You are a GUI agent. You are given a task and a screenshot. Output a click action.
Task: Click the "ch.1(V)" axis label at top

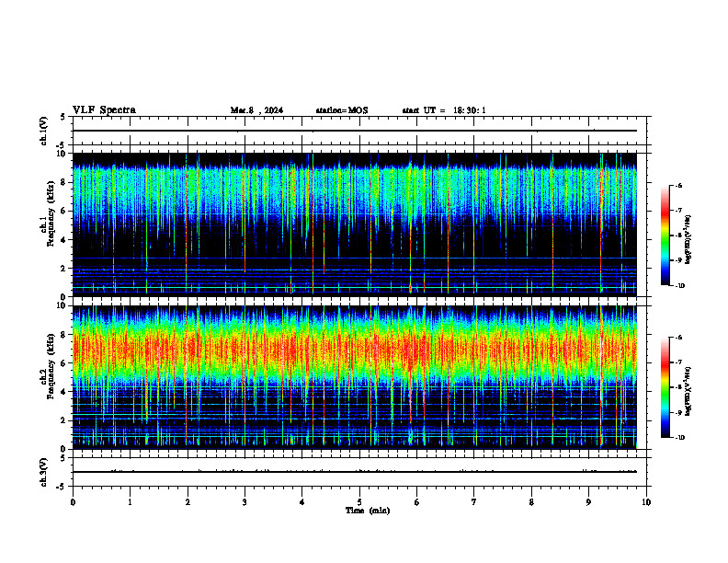point(43,131)
